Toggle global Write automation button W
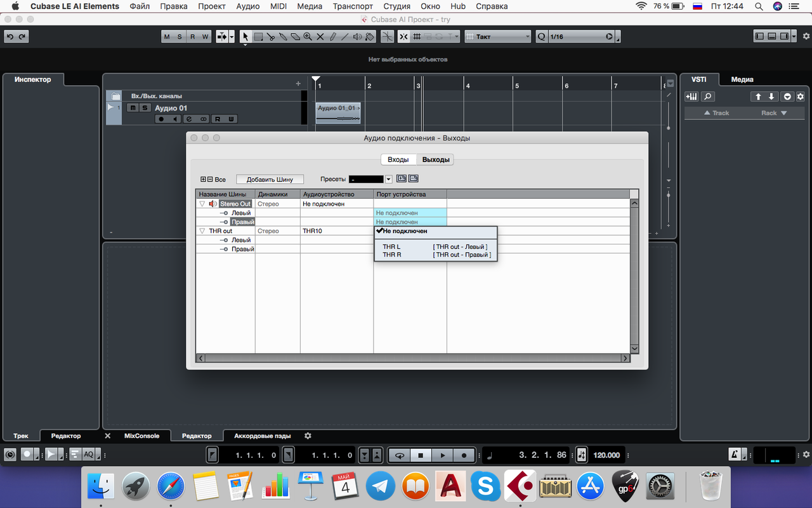 tap(205, 37)
